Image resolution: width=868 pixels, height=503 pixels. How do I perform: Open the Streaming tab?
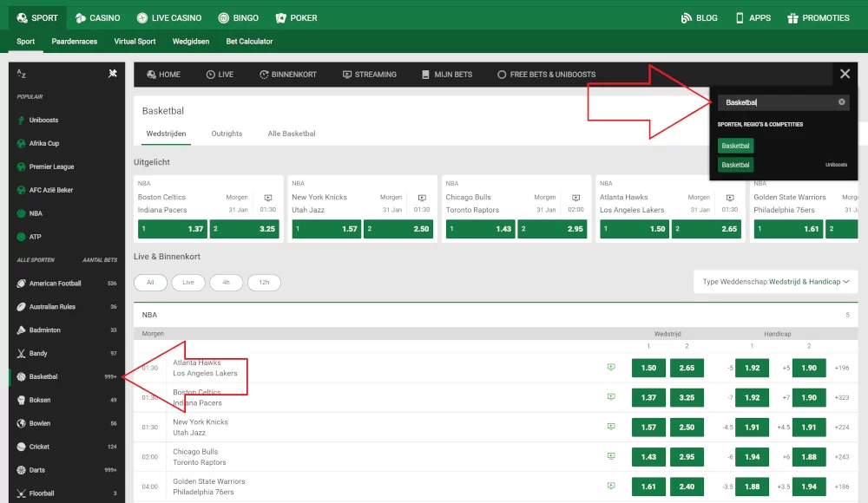pyautogui.click(x=369, y=75)
